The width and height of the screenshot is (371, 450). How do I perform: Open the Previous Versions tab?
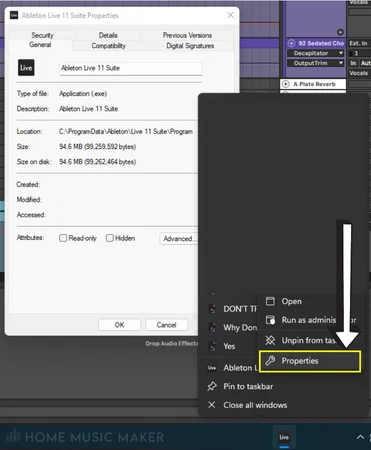tap(187, 35)
